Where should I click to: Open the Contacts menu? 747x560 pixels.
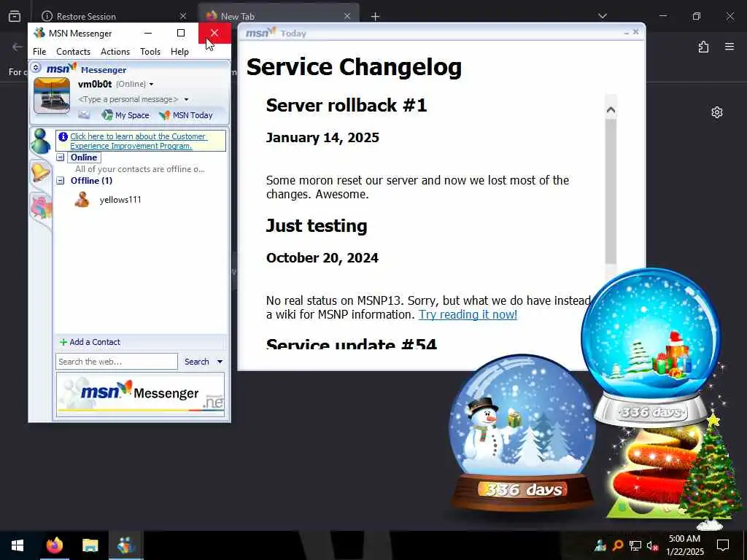(x=73, y=52)
